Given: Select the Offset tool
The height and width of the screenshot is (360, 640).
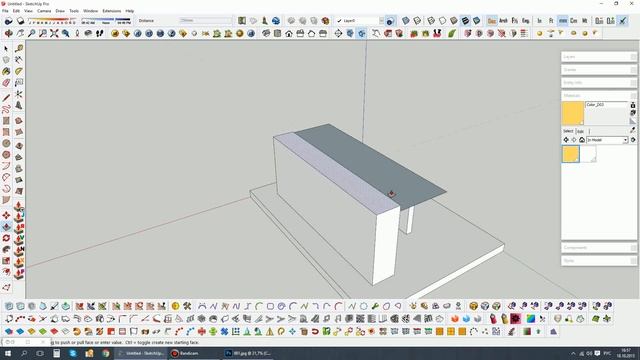Looking at the screenshot, I should pos(6,272).
